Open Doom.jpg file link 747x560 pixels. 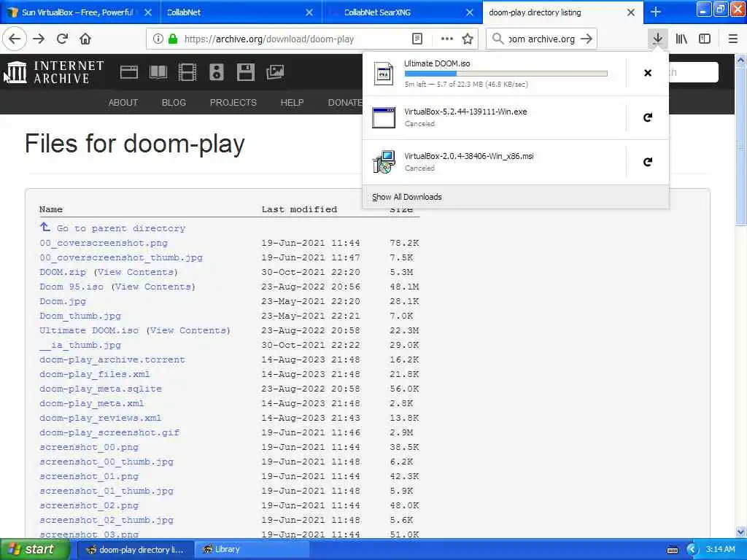(63, 301)
